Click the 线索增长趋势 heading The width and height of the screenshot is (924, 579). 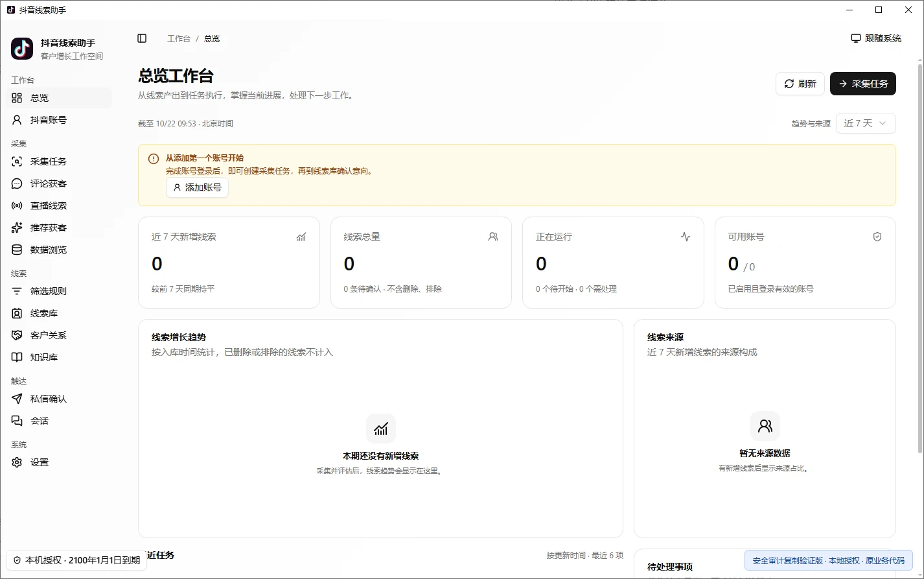179,337
